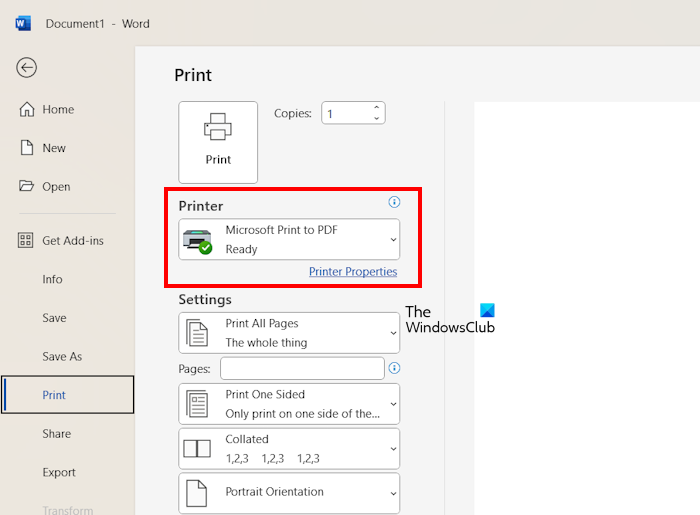Viewport: 700px width, 515px height.
Task: Click the back arrow icon
Action: [26, 67]
